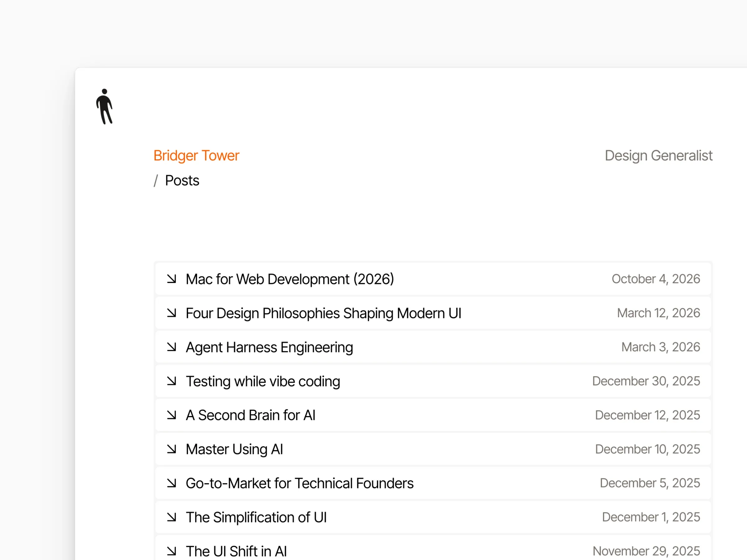The width and height of the screenshot is (747, 560).
Task: Open the Testing while vibe coding post
Action: click(x=433, y=381)
